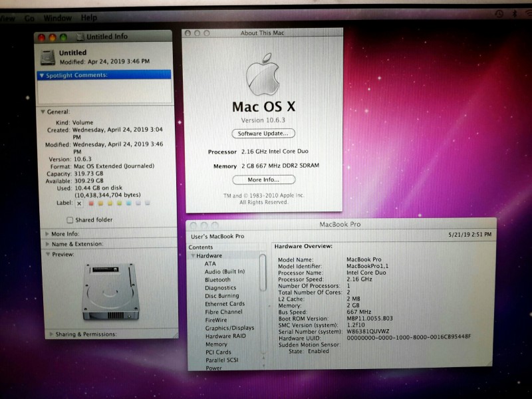Click the Capacity value 319.73 GB

pos(88,174)
